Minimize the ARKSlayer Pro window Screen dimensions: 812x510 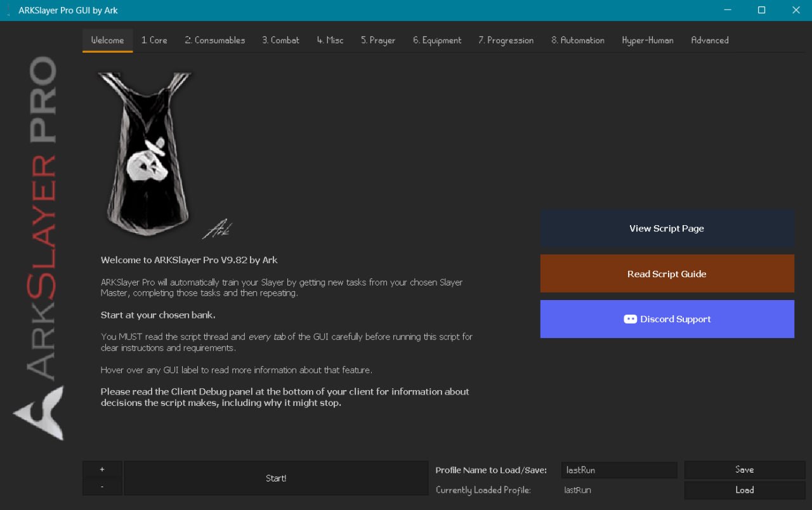727,10
